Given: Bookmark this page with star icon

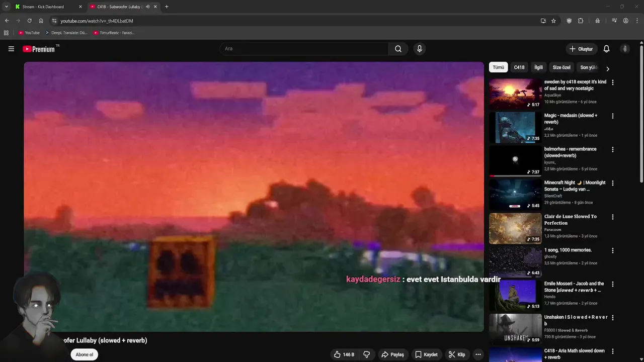Looking at the screenshot, I should 553,21.
